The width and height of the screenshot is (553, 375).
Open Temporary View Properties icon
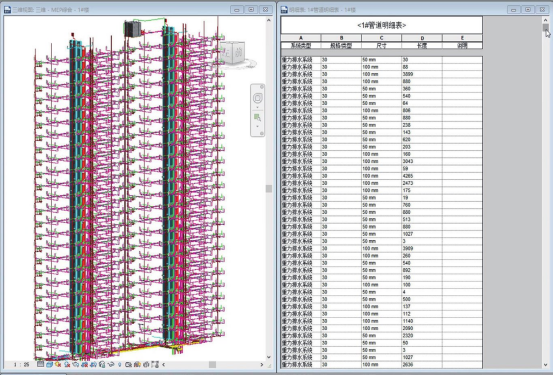click(x=128, y=364)
